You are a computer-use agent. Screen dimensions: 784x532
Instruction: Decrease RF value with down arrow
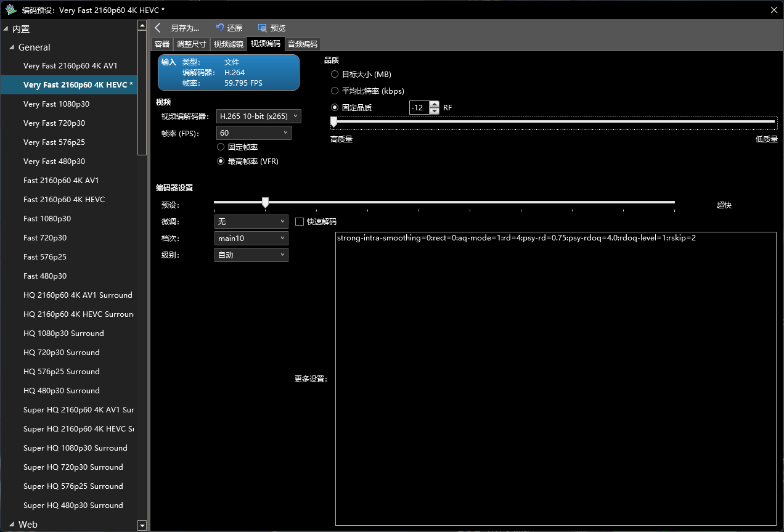click(x=435, y=111)
